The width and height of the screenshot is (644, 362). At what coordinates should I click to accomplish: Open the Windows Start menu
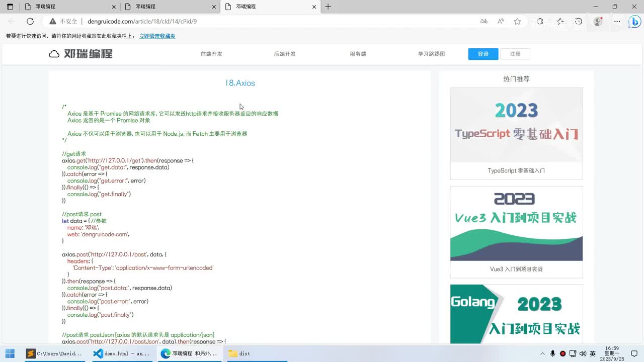coord(10,353)
